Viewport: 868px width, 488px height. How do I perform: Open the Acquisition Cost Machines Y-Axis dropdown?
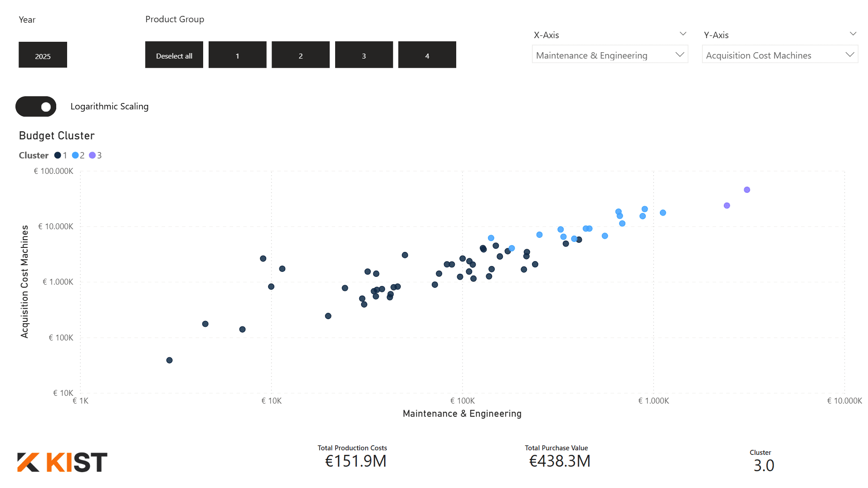(x=779, y=55)
